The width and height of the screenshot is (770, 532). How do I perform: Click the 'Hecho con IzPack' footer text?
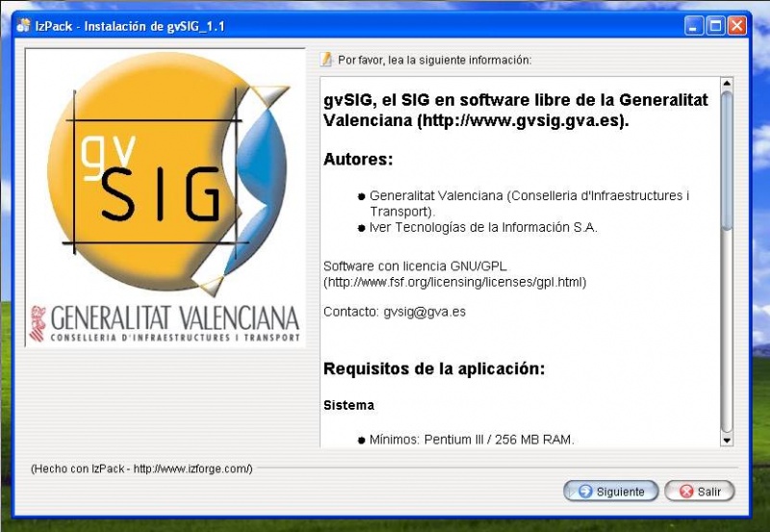[x=141, y=469]
